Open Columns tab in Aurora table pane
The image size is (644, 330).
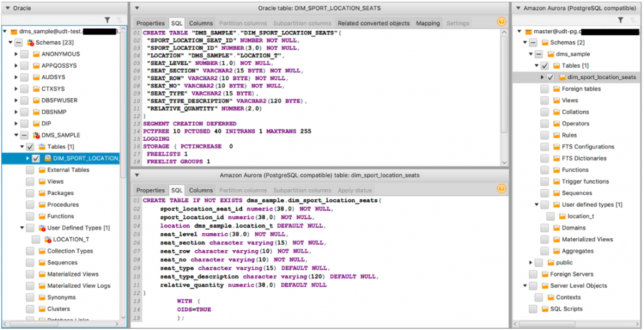click(201, 190)
